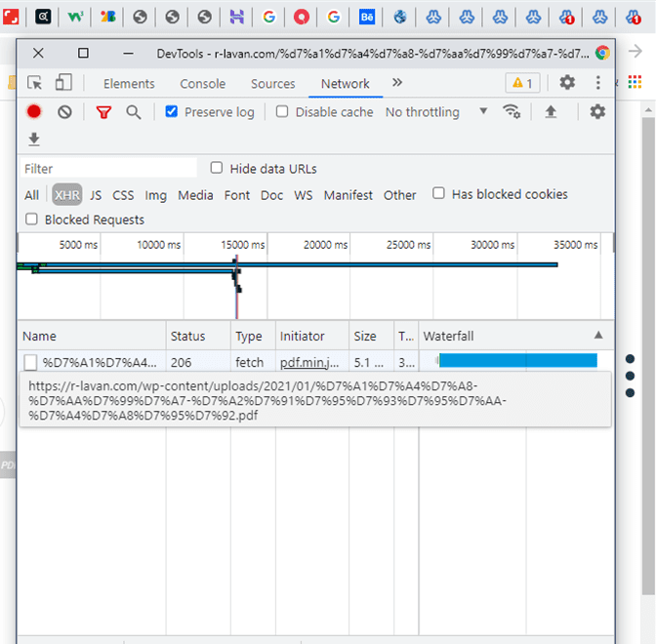656x644 pixels.
Task: Filter by Manifest requests
Action: click(x=348, y=195)
